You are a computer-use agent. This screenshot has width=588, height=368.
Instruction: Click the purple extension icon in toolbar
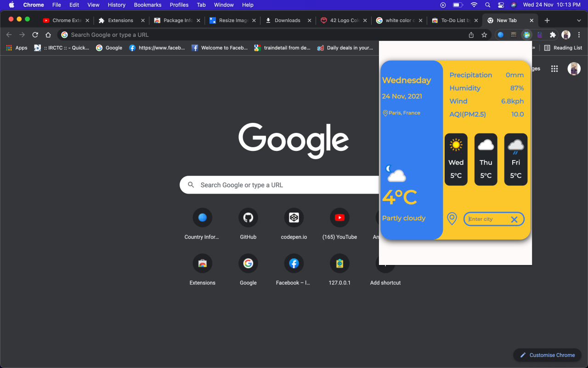[540, 35]
